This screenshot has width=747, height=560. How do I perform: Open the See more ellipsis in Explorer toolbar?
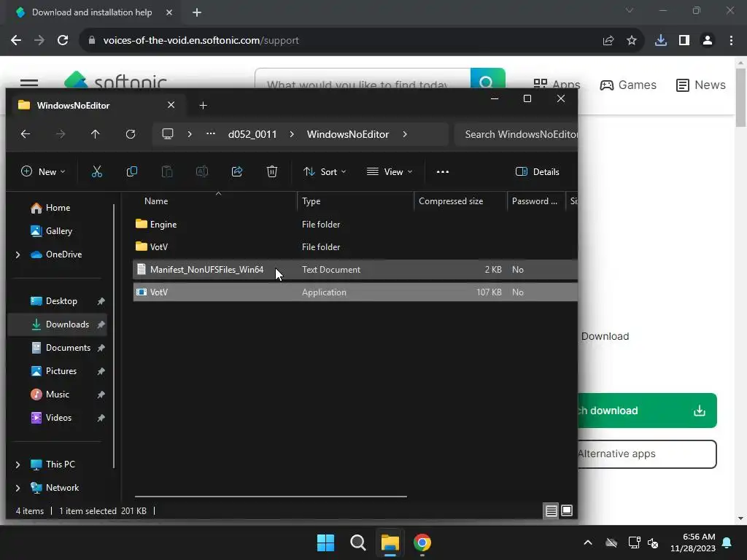[443, 172]
